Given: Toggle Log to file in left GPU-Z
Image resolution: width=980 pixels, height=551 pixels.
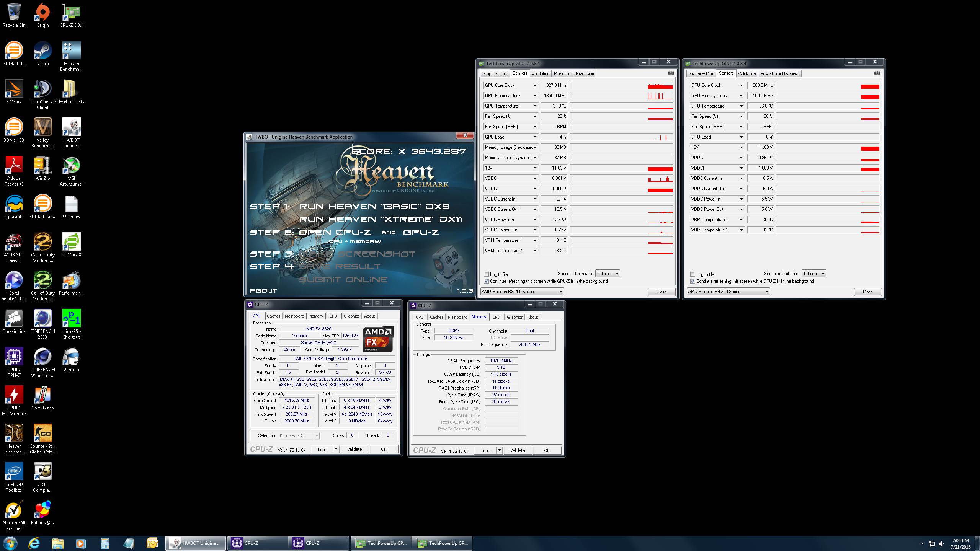Looking at the screenshot, I should [487, 274].
